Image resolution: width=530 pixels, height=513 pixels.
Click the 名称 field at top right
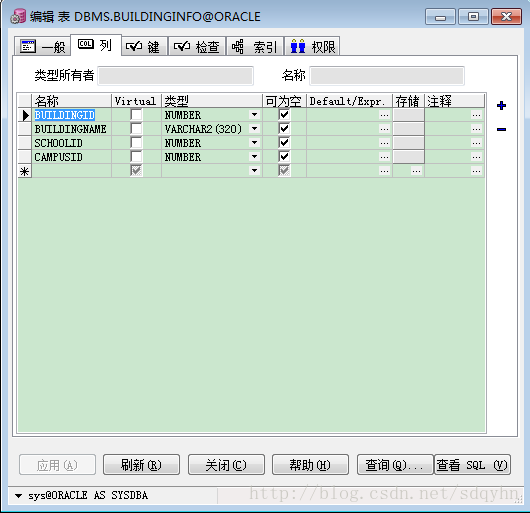pyautogui.click(x=387, y=76)
